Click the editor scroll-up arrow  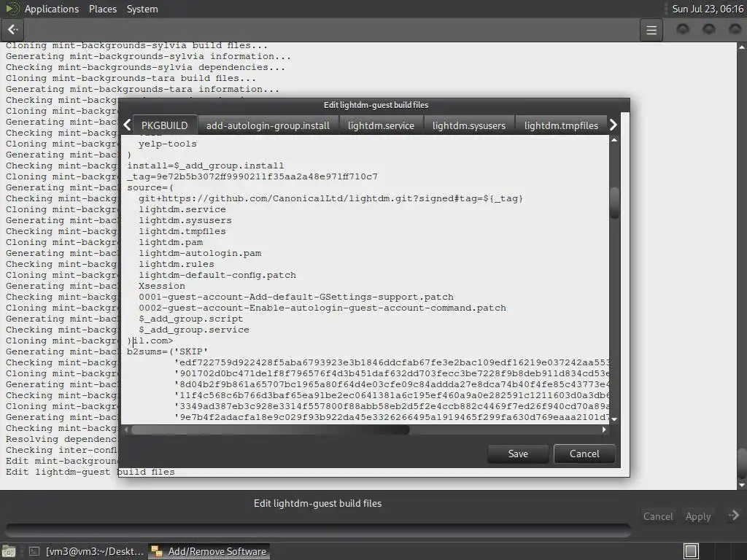click(614, 140)
